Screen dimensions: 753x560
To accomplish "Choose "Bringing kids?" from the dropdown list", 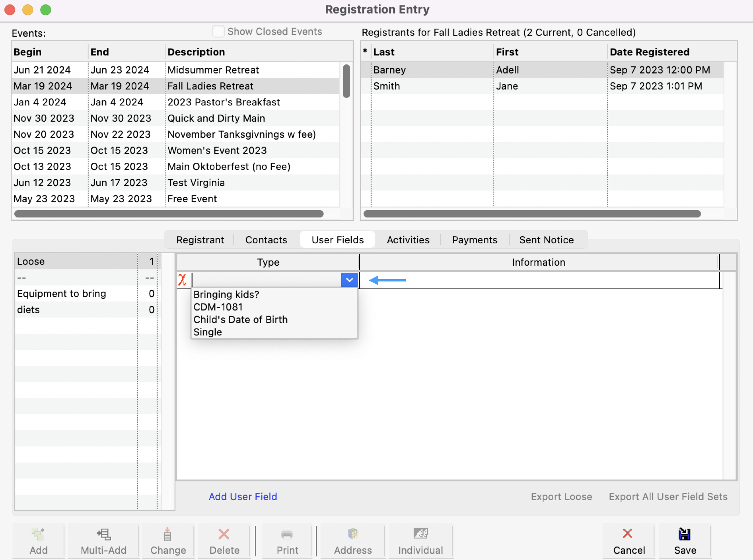I will 226,295.
